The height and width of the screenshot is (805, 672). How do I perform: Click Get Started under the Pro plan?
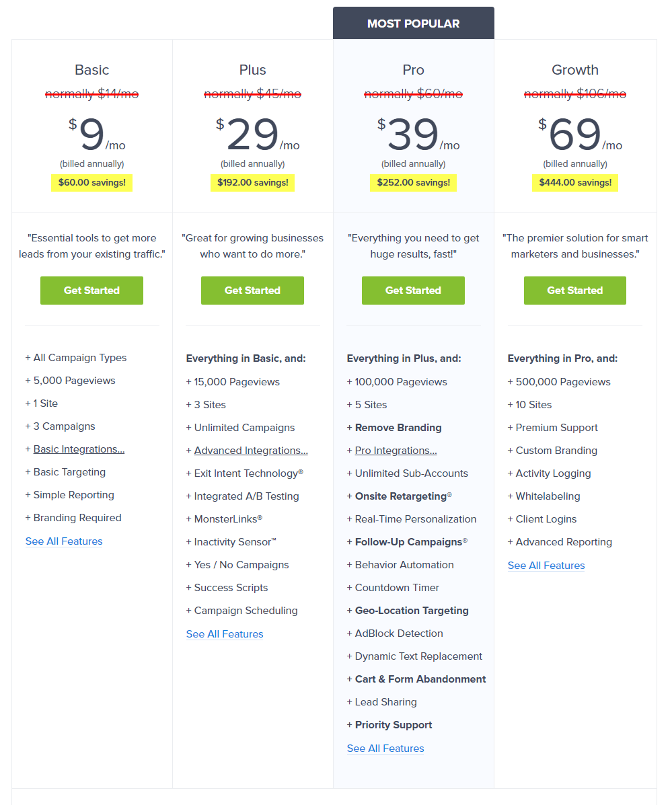413,290
